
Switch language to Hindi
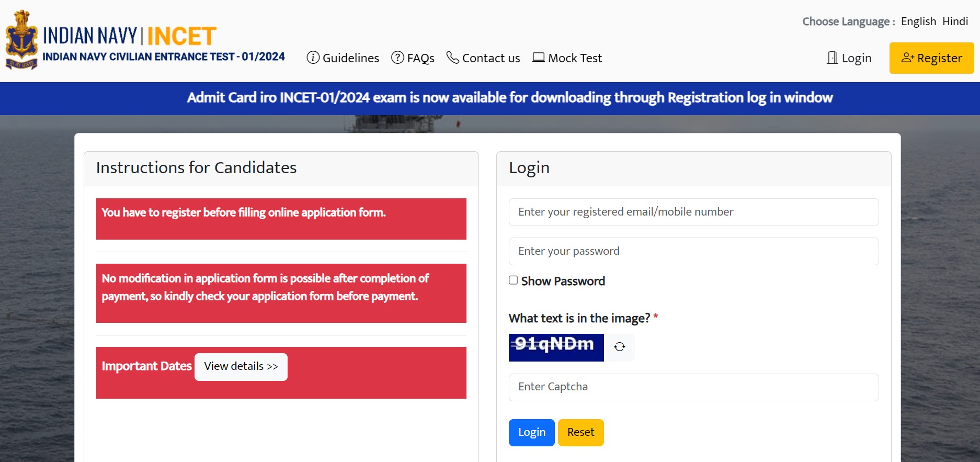point(955,21)
